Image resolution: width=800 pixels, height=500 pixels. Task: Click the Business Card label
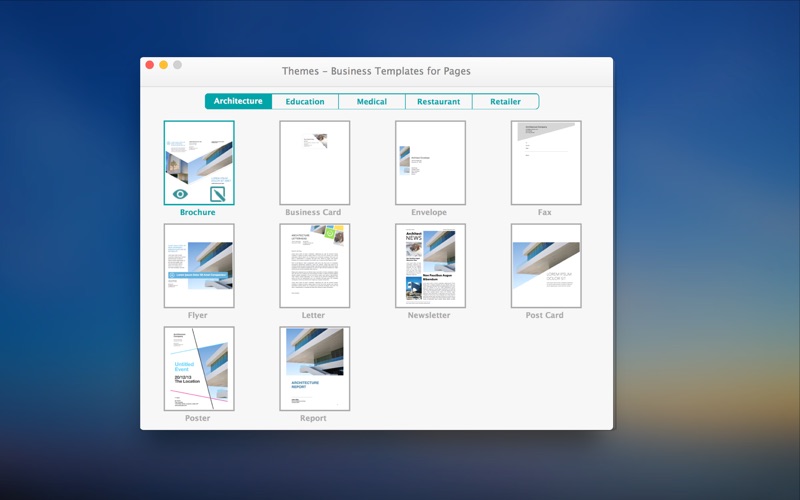[313, 212]
